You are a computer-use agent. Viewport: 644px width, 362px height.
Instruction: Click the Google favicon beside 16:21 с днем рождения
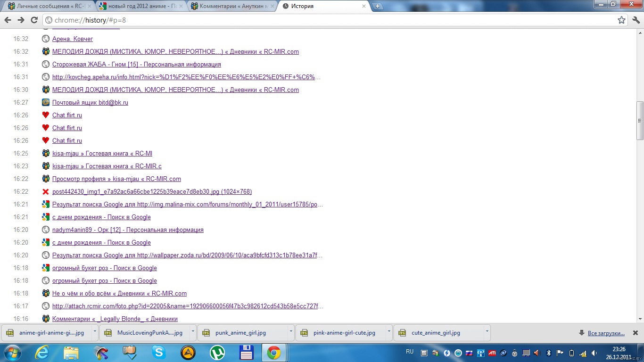coord(46,217)
